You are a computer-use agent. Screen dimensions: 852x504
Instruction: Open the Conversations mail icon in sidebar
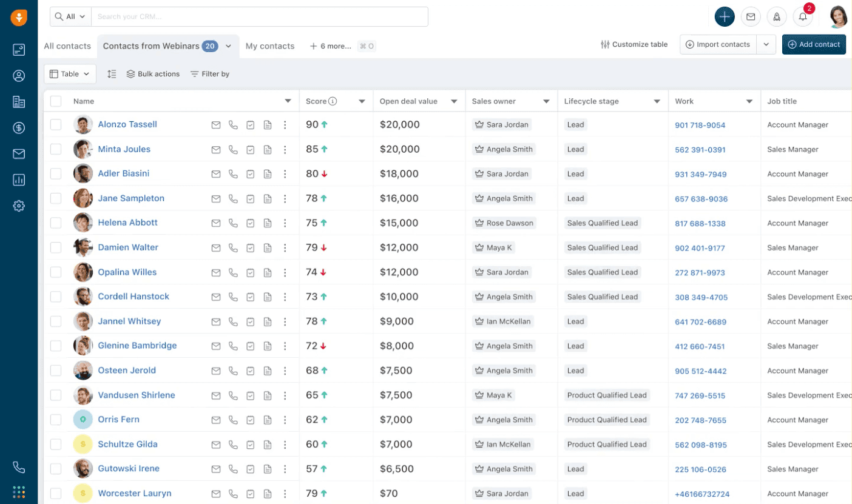click(19, 154)
